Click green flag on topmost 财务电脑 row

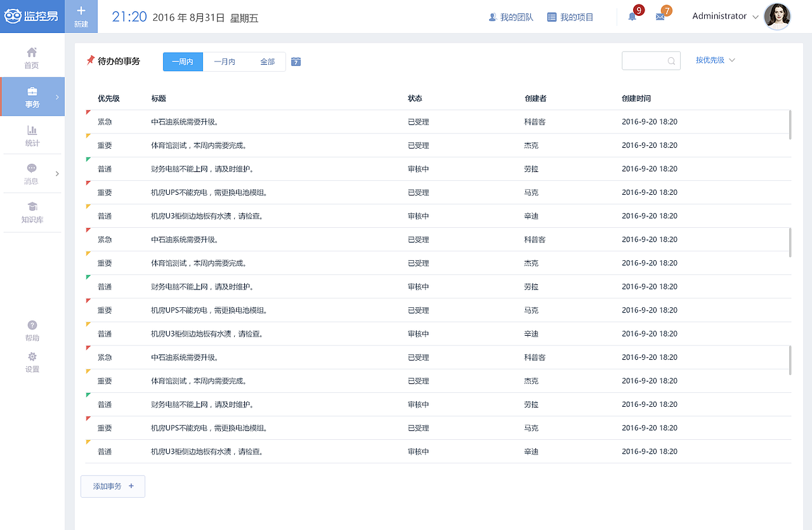pos(88,159)
